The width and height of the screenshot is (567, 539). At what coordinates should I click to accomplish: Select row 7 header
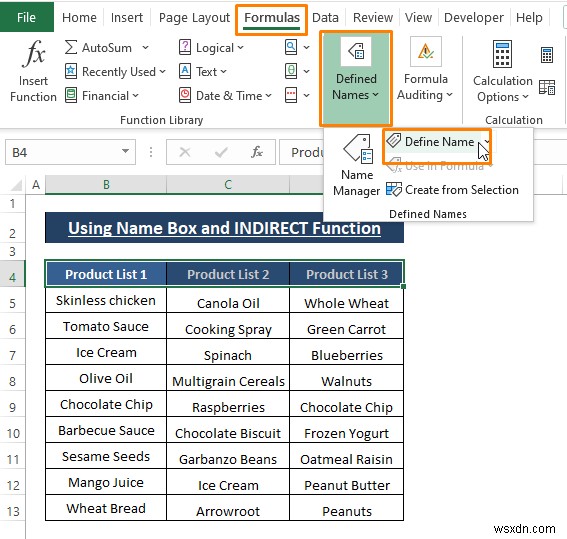point(13,355)
